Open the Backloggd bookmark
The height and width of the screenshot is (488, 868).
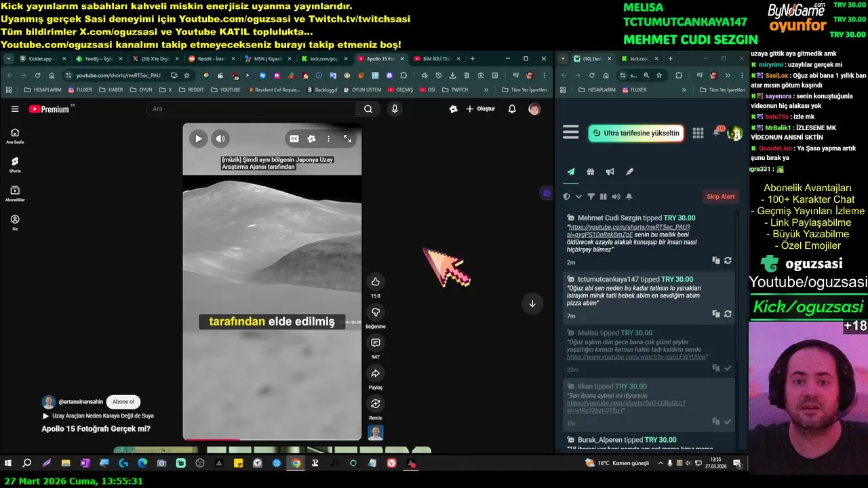(322, 89)
